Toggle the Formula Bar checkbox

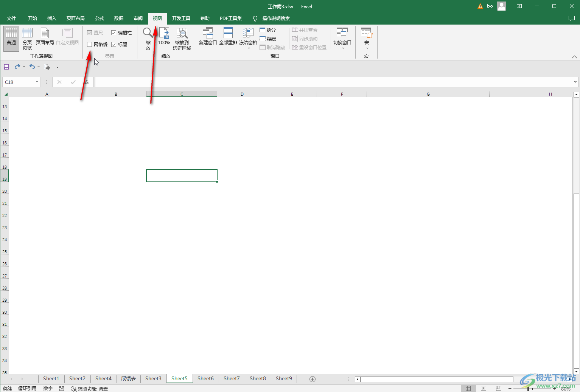pyautogui.click(x=114, y=33)
